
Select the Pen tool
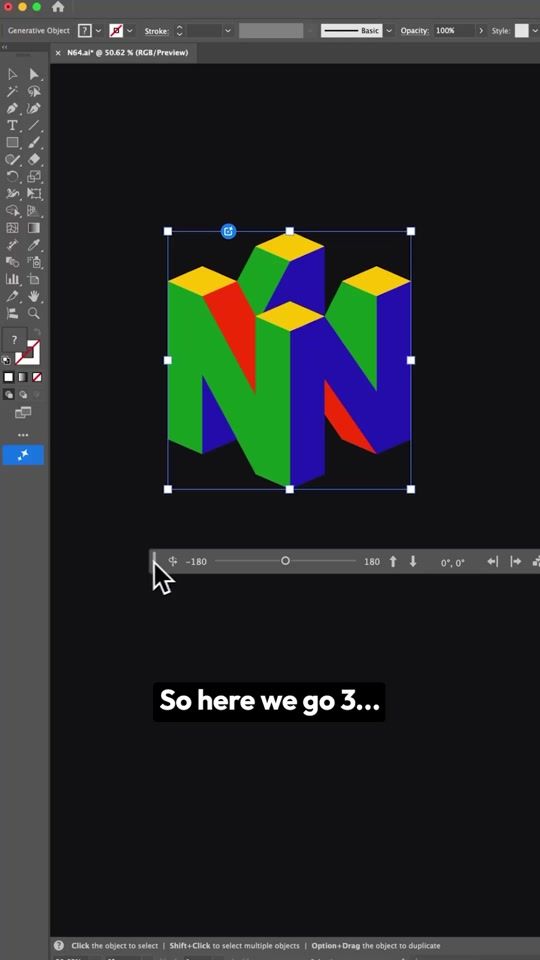point(12,108)
